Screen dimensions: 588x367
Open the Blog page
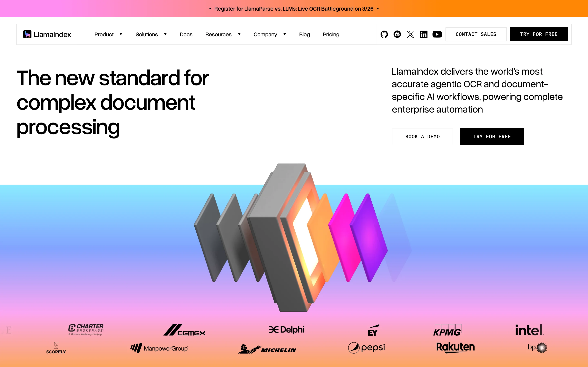pos(304,34)
